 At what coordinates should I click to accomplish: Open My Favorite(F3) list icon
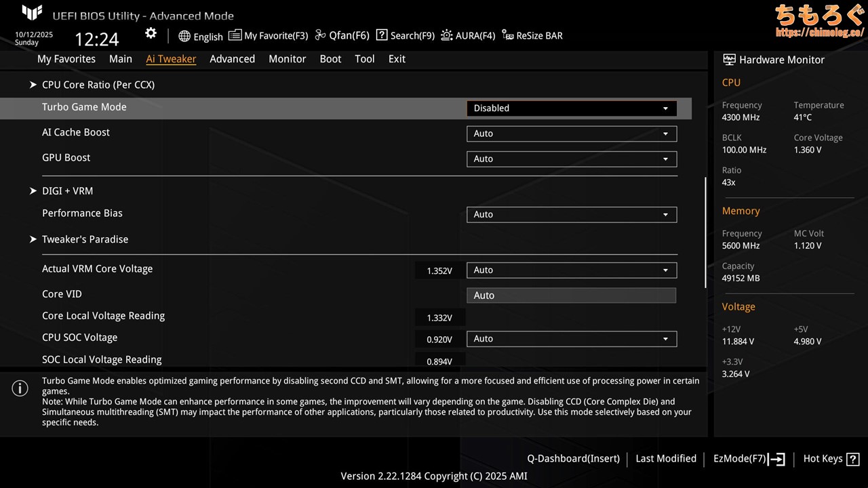click(x=235, y=35)
